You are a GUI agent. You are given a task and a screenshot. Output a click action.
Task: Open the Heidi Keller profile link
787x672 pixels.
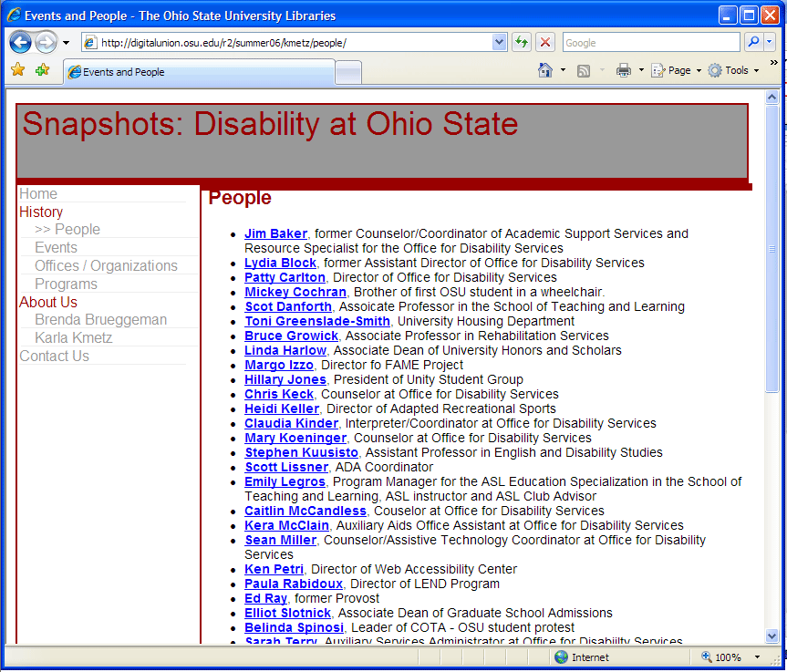282,408
